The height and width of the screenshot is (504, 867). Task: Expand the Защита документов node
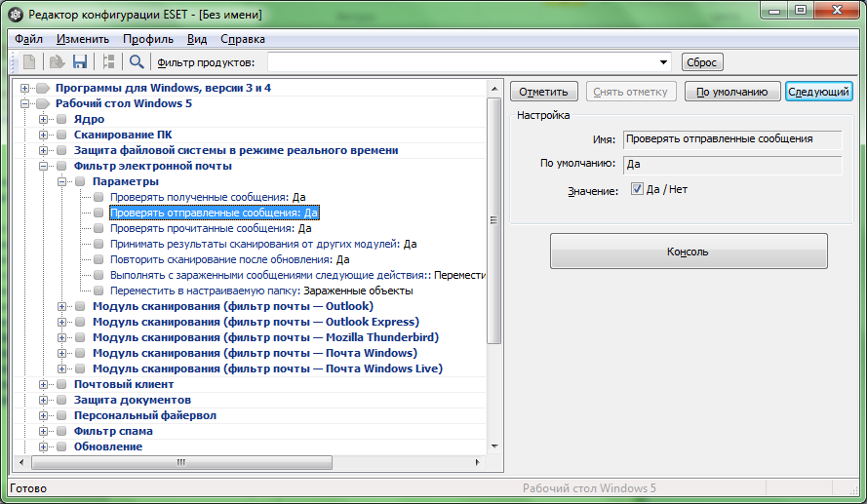pyautogui.click(x=43, y=400)
